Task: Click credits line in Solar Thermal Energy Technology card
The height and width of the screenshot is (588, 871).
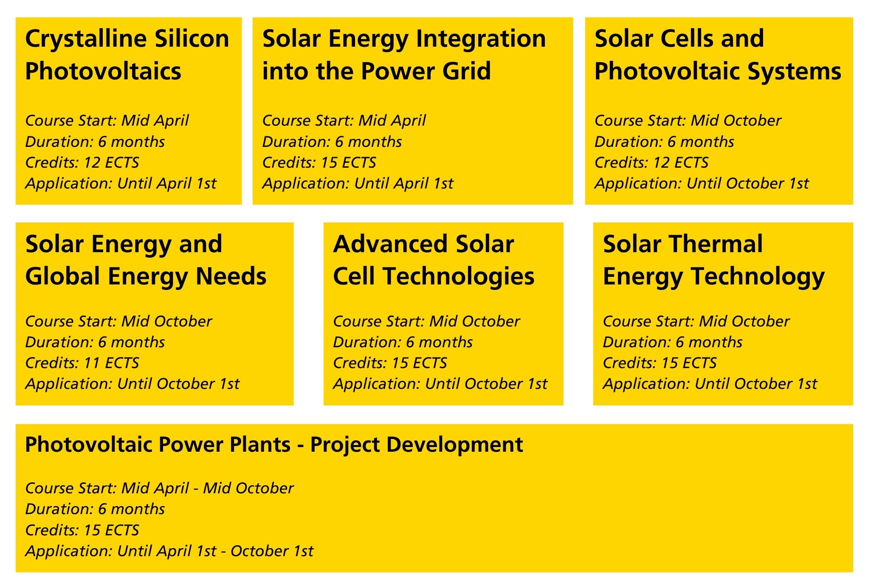Action: [x=660, y=363]
